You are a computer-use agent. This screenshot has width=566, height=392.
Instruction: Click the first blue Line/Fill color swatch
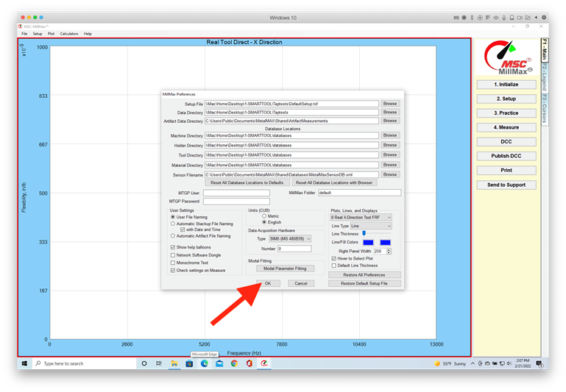368,243
